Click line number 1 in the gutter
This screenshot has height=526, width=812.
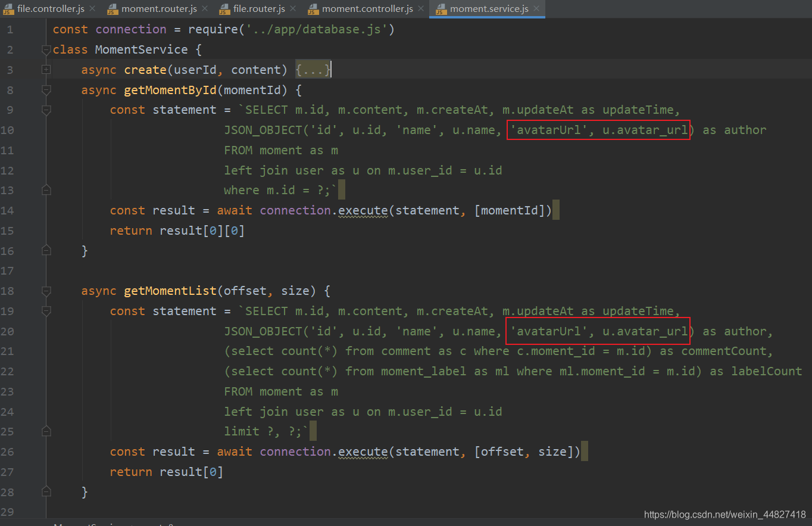(x=10, y=29)
